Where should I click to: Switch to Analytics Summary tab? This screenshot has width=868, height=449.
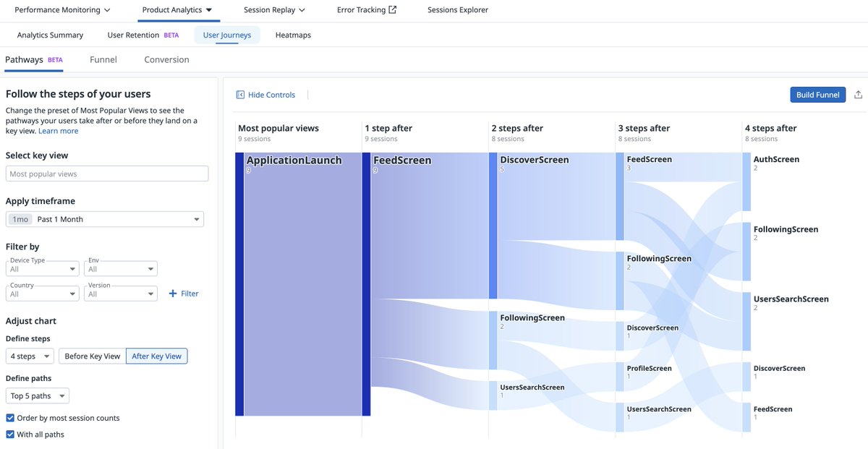pyautogui.click(x=50, y=35)
